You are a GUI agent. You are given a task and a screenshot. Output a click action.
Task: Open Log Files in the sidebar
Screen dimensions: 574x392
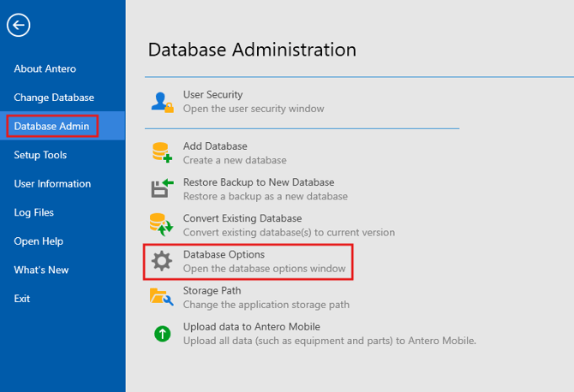(x=33, y=212)
